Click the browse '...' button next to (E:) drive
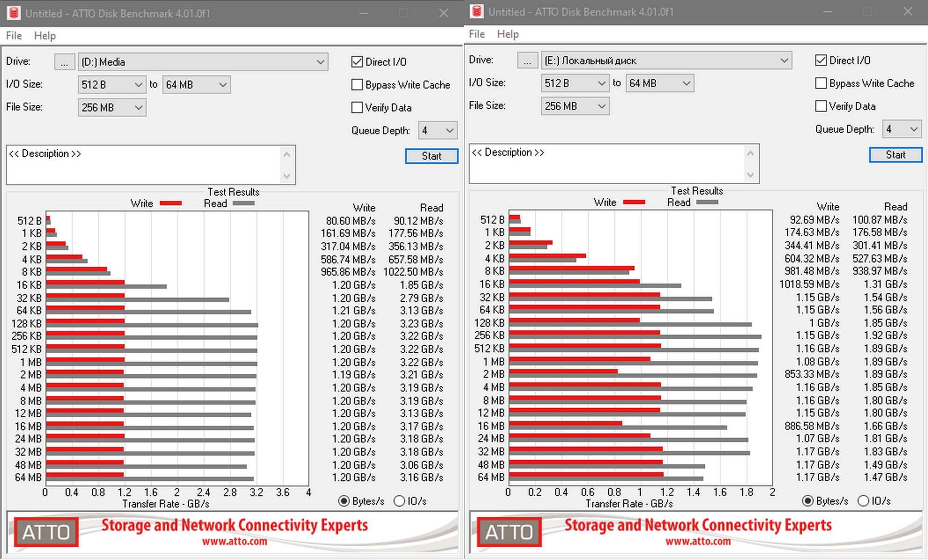 pos(527,61)
